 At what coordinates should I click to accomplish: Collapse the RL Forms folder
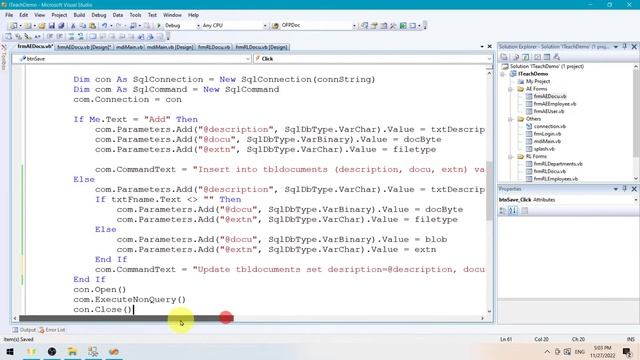(511, 157)
